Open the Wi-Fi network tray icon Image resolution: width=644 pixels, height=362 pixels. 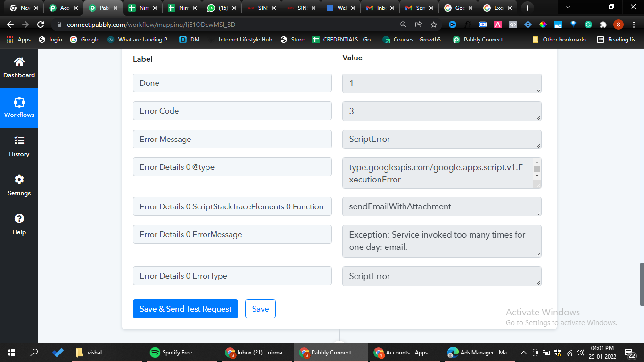tap(570, 353)
